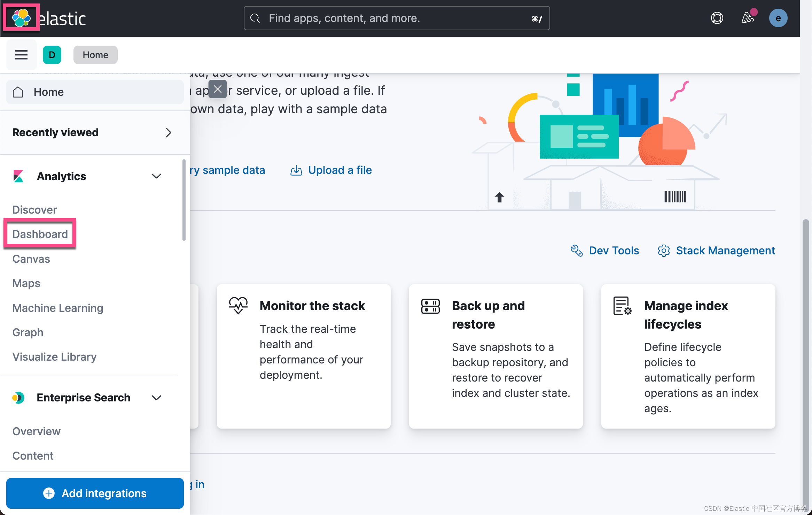This screenshot has height=515, width=812.
Task: Toggle the hamburger navigation menu
Action: (x=21, y=55)
